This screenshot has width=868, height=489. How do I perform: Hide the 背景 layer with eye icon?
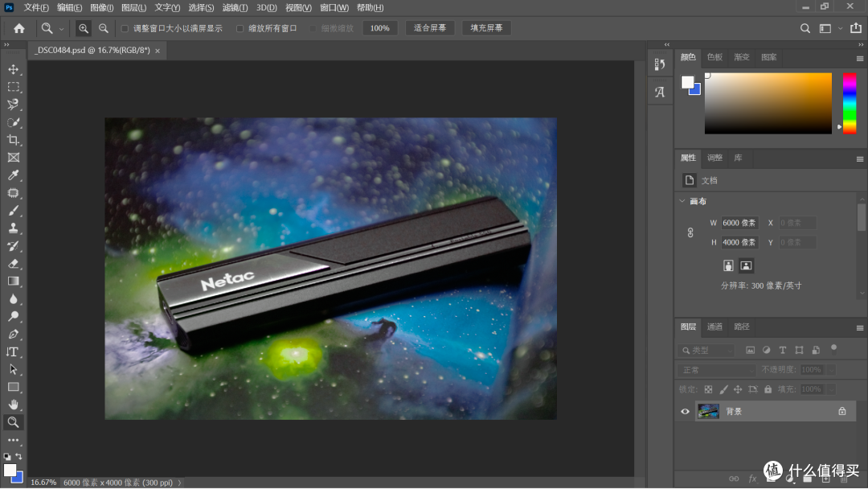(x=686, y=412)
